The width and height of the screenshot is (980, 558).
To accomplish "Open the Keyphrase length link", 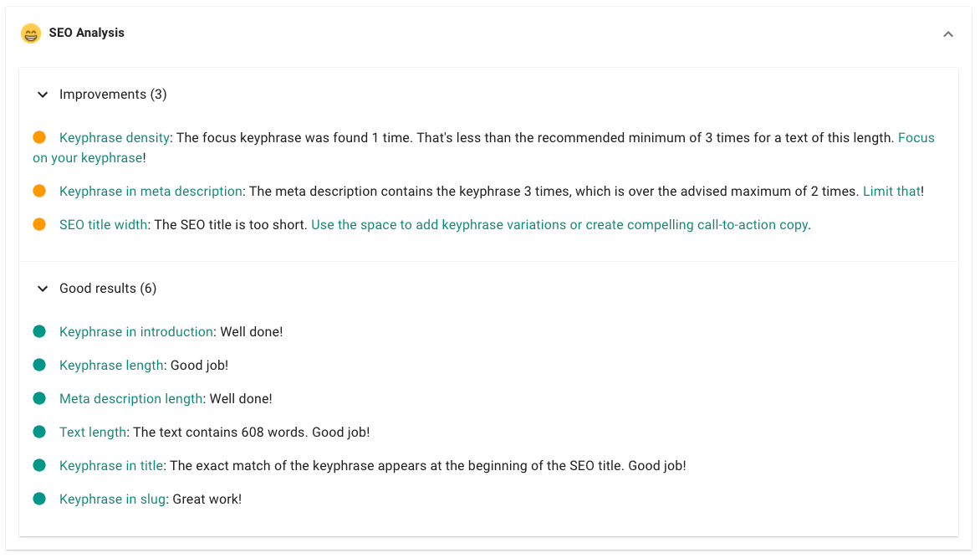I will tap(111, 365).
